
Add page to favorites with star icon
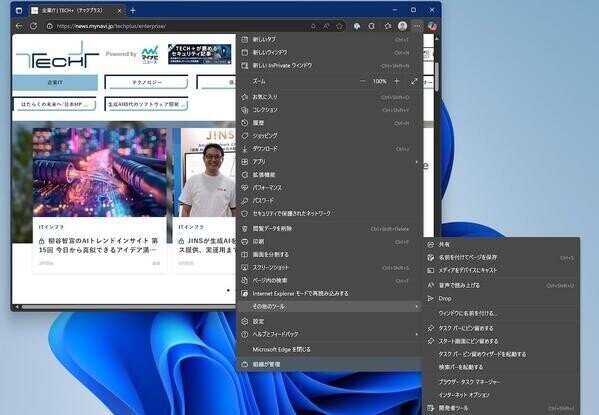339,26
